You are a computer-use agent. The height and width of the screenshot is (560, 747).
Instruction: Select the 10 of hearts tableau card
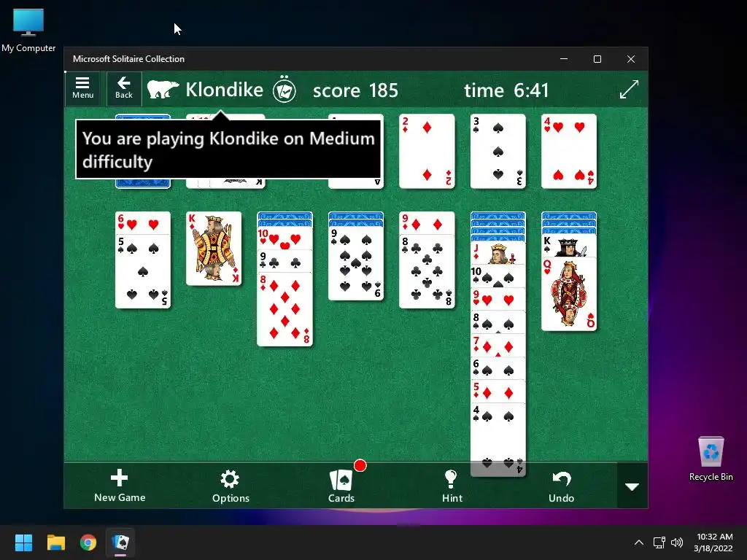[x=285, y=238]
